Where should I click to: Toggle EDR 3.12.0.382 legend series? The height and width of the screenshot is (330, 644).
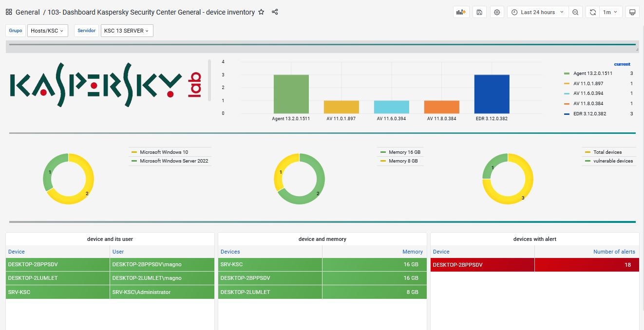click(589, 114)
